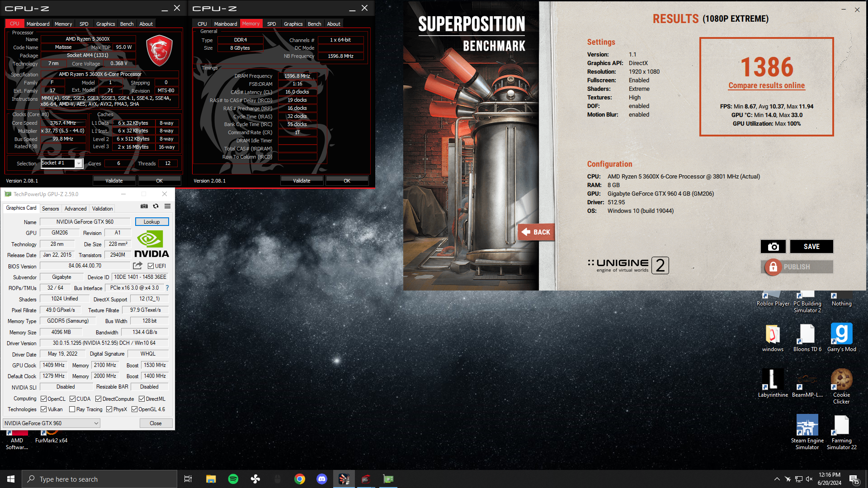This screenshot has height=488, width=868.
Task: Open Graphics tab in right CPU-Z window
Action: (293, 24)
